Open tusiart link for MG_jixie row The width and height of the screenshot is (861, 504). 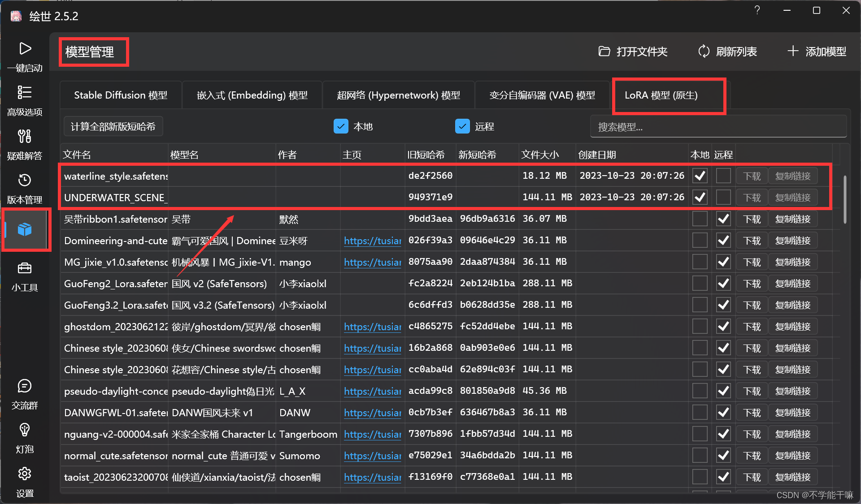(x=372, y=263)
